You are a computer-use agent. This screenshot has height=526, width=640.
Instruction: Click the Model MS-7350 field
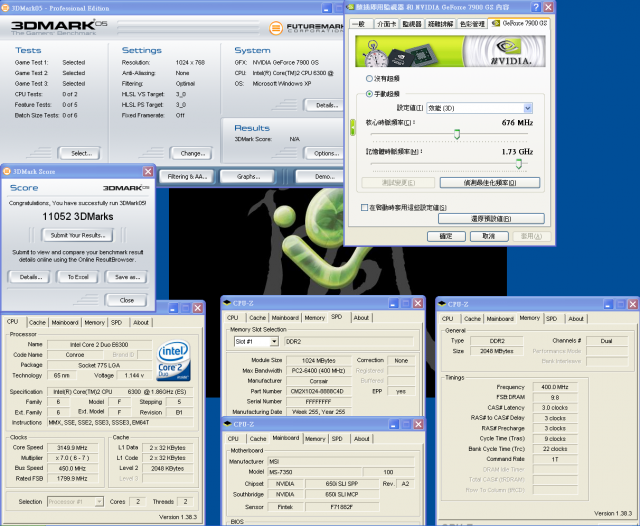point(314,472)
